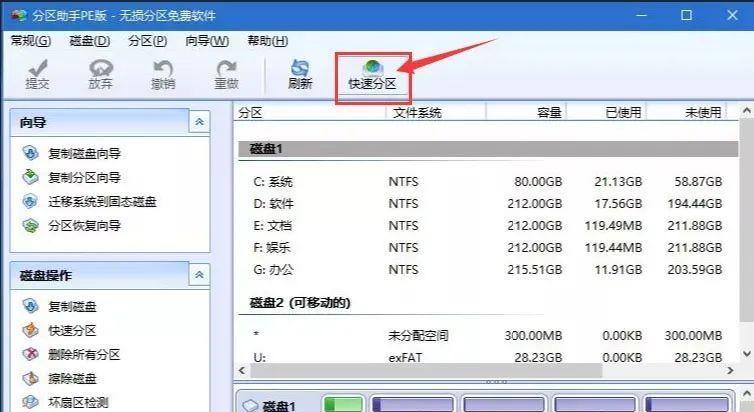Image resolution: width=754 pixels, height=412 pixels.
Task: Select the G: 办公 partition row
Action: point(488,270)
